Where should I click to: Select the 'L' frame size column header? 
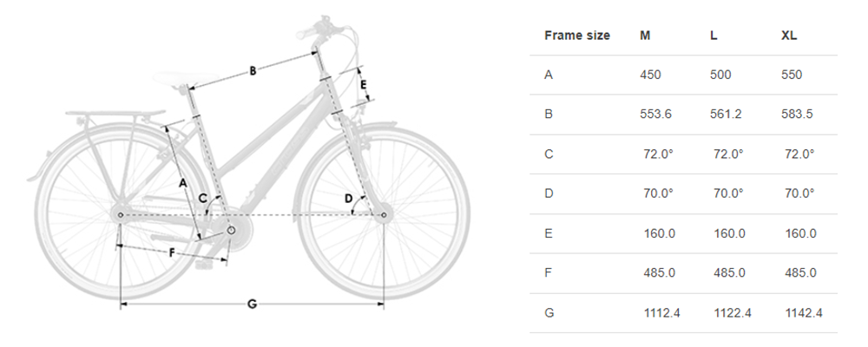click(x=713, y=36)
